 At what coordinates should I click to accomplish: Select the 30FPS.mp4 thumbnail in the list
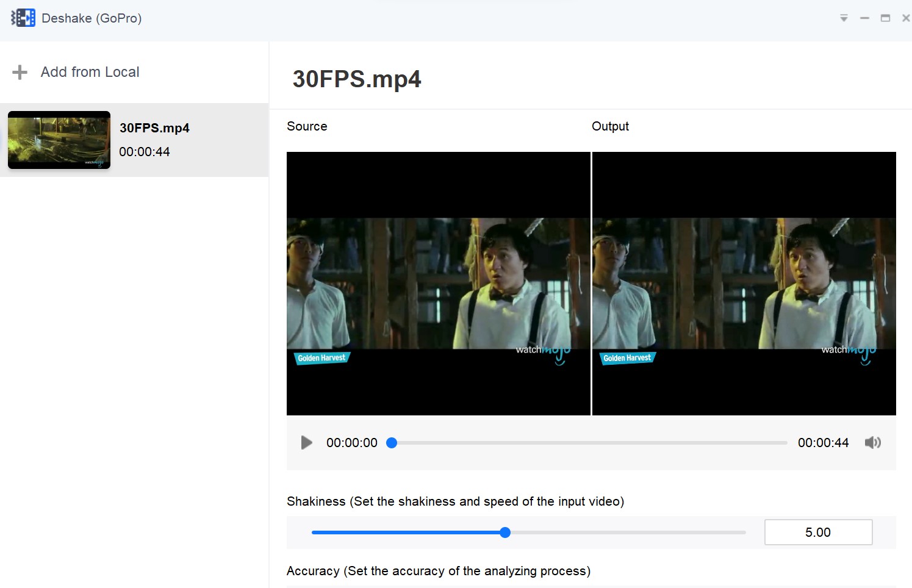tap(59, 140)
